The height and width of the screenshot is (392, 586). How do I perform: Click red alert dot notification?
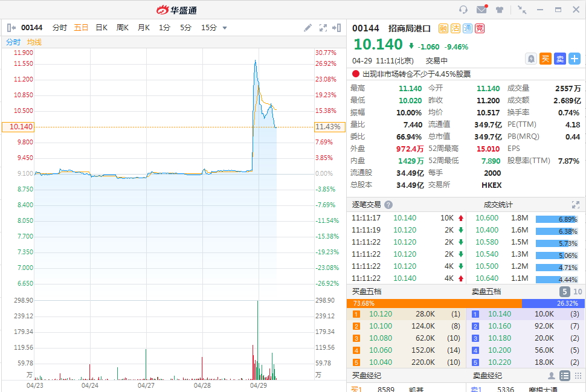click(356, 74)
